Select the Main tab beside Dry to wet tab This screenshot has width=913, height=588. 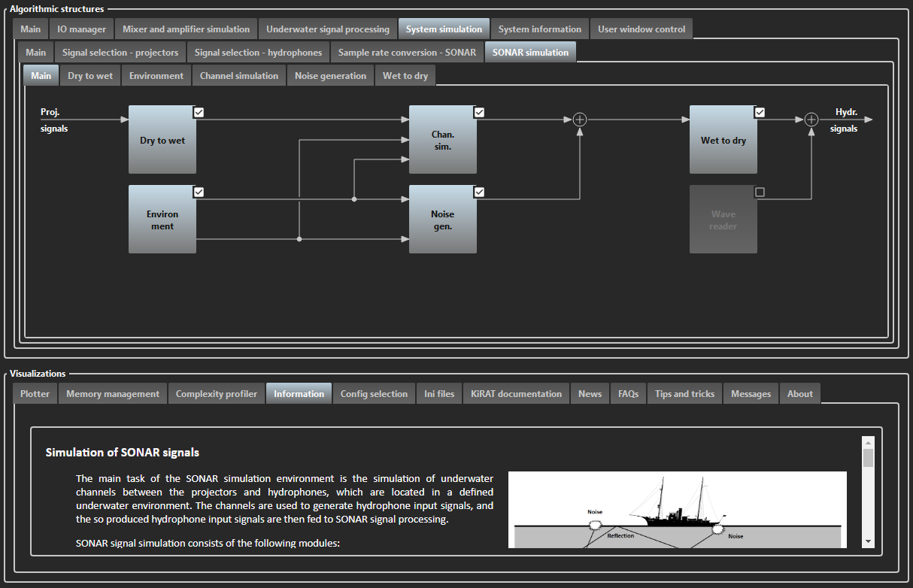[41, 75]
